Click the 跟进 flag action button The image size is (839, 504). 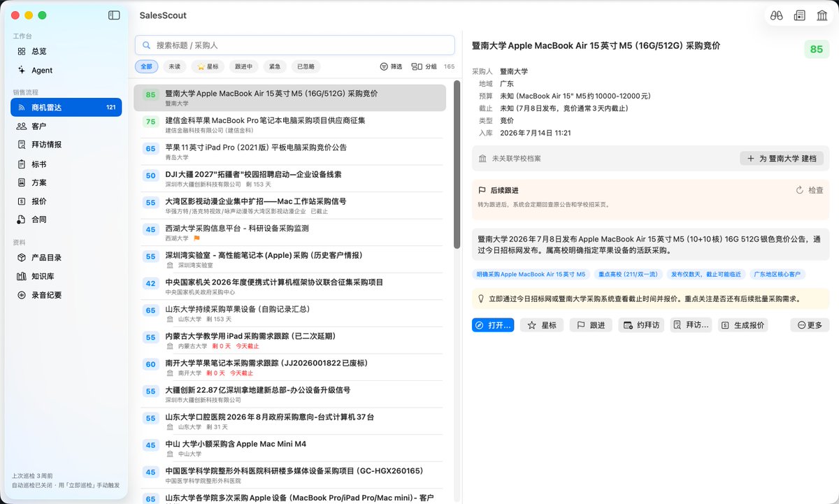(591, 325)
